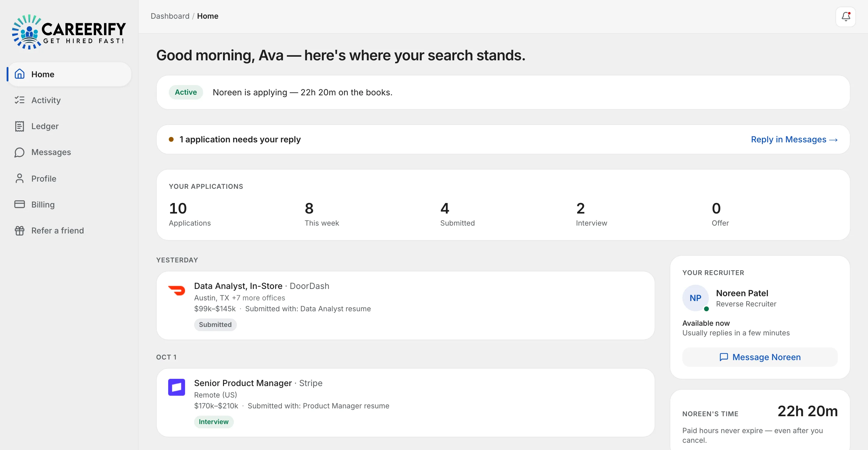
Task: Click Dashboard in the breadcrumb
Action: pos(170,16)
